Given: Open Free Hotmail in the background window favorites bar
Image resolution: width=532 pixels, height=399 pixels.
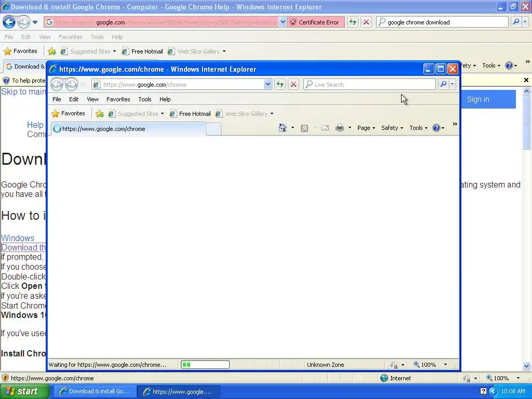Looking at the screenshot, I should click(142, 51).
